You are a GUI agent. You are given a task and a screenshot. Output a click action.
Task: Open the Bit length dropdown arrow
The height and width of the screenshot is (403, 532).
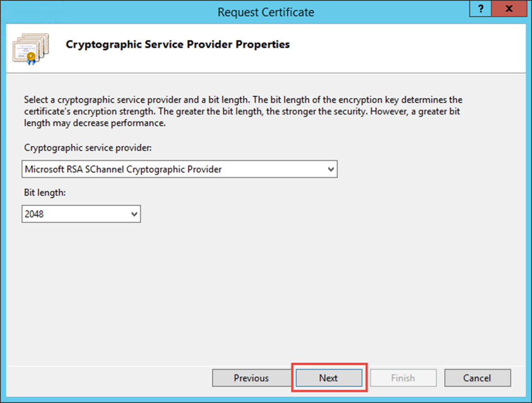[135, 214]
